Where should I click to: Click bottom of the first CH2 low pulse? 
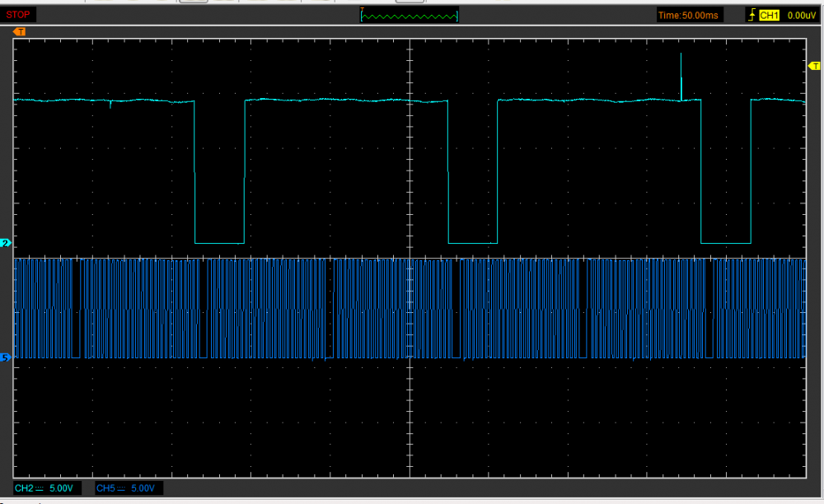(x=219, y=243)
